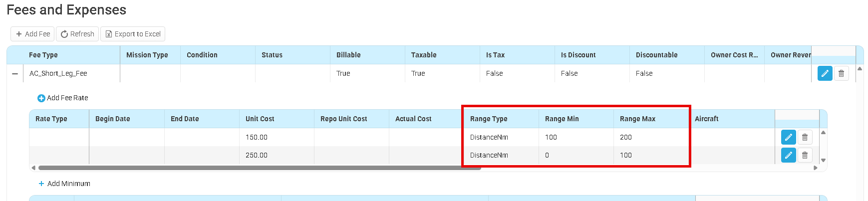Refresh the fees list
Screen dimensions: 868x201
(77, 34)
